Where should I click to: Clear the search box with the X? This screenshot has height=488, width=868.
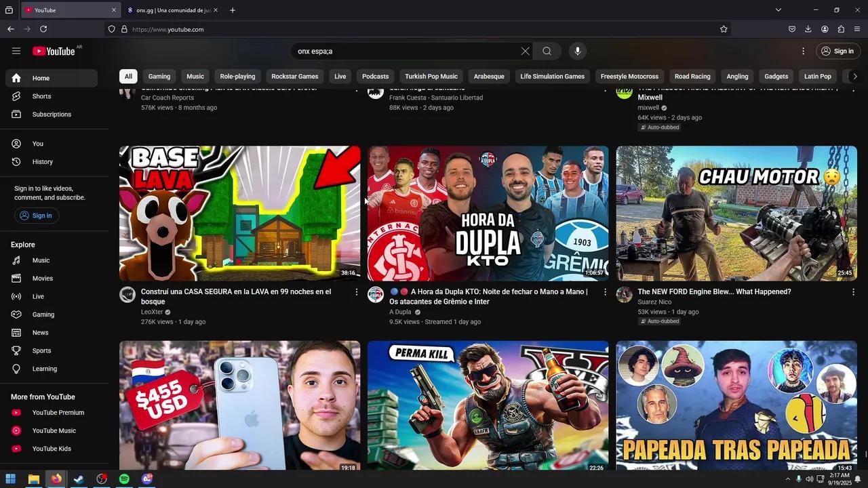pos(525,51)
